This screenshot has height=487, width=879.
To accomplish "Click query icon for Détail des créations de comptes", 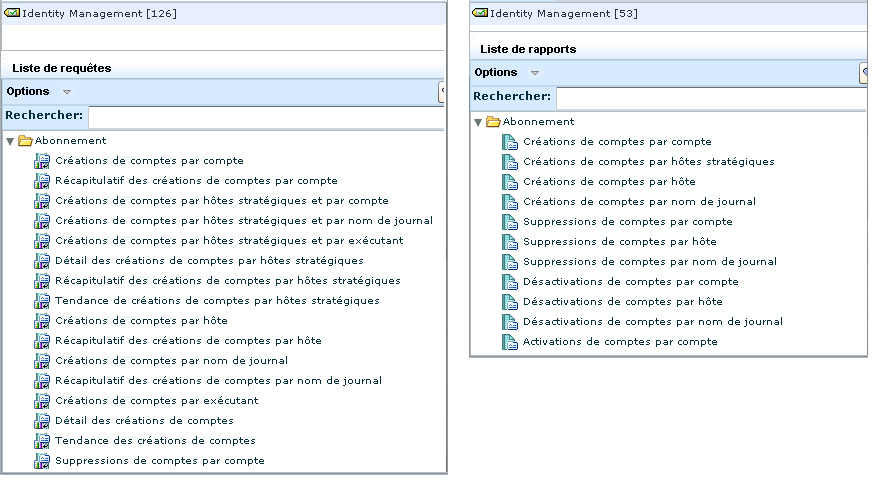I will tap(42, 421).
